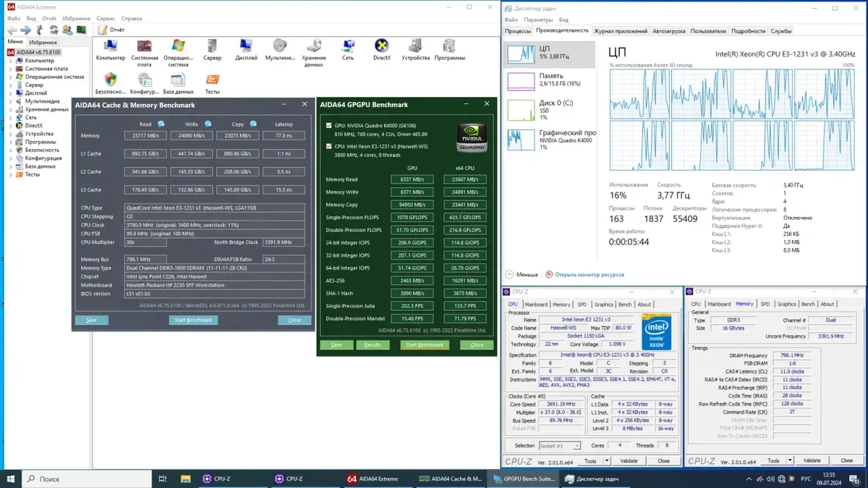Click the blue Forward arrow in AIDA64 toolbar
Viewport: 868px width, 488px height.
coord(25,30)
